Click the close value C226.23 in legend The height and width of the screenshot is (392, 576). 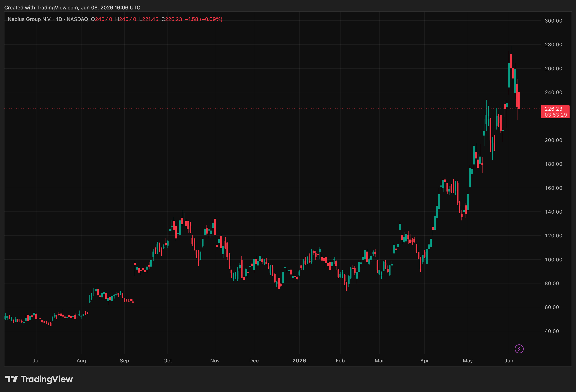tap(172, 19)
